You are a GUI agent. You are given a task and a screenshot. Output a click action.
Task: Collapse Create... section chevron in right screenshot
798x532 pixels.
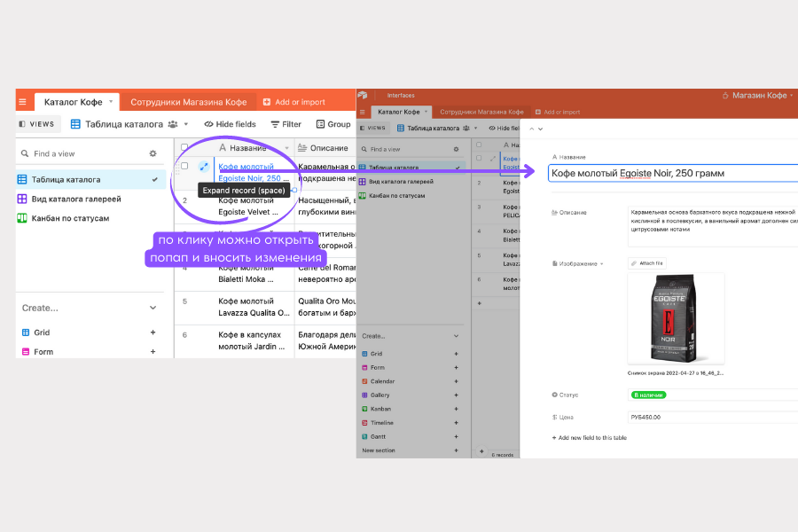tap(456, 336)
